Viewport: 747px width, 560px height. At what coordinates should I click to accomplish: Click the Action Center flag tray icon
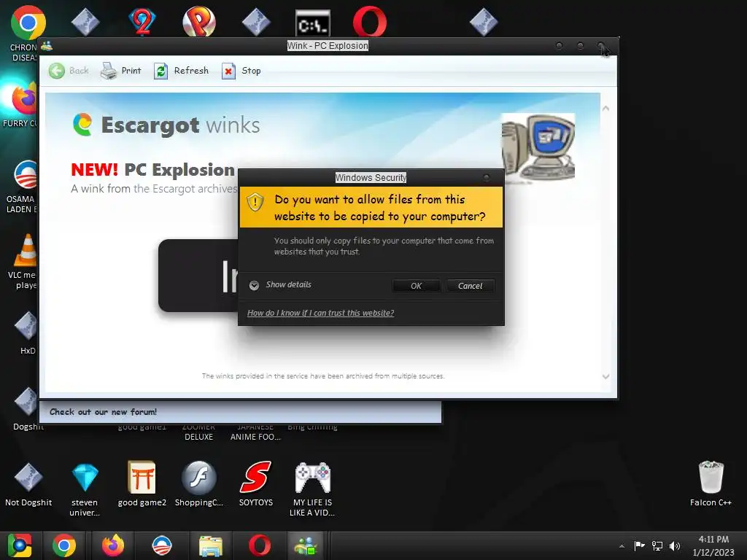[x=639, y=545]
